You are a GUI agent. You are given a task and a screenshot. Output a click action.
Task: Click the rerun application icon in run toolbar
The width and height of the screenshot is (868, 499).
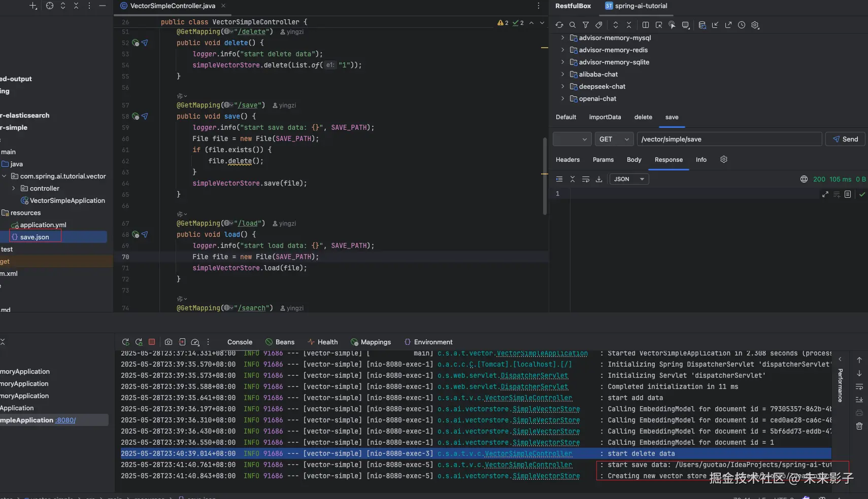(x=125, y=342)
